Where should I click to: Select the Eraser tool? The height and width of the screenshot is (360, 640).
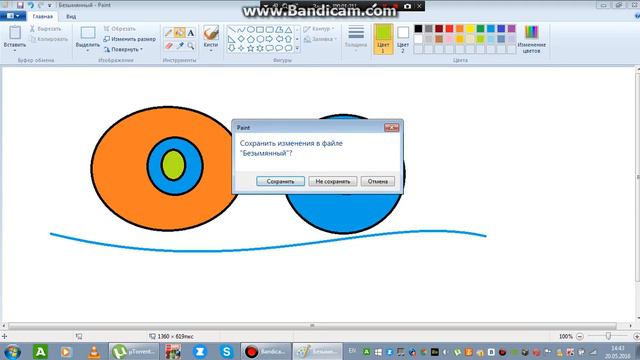169,45
